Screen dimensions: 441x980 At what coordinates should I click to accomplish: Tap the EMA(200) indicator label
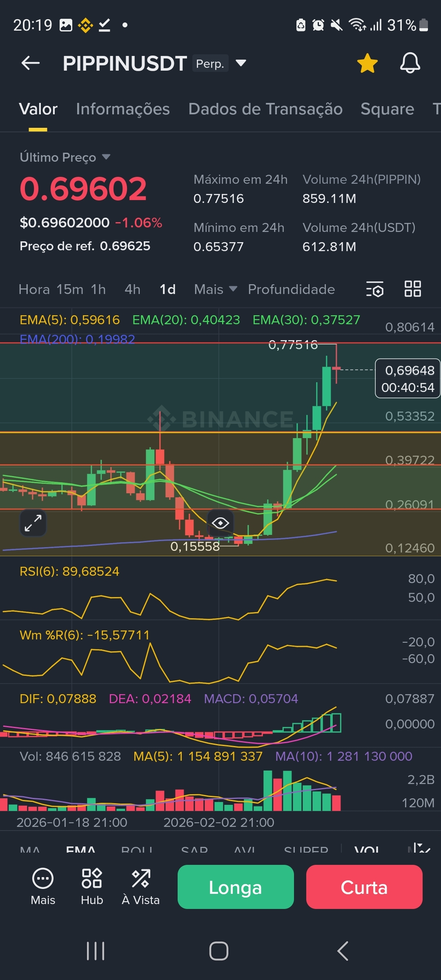[78, 339]
